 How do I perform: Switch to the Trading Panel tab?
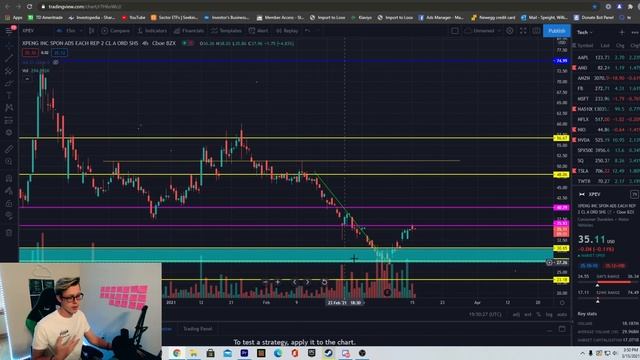click(198, 329)
